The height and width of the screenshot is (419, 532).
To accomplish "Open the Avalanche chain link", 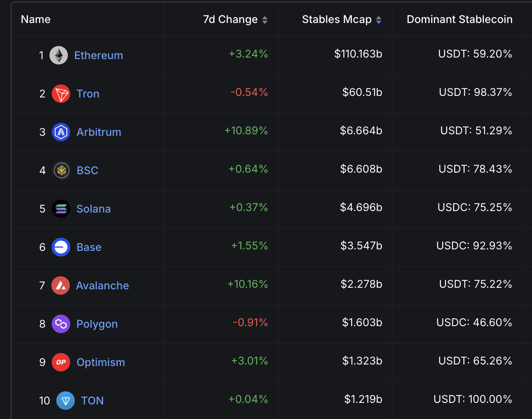I will pos(102,285).
